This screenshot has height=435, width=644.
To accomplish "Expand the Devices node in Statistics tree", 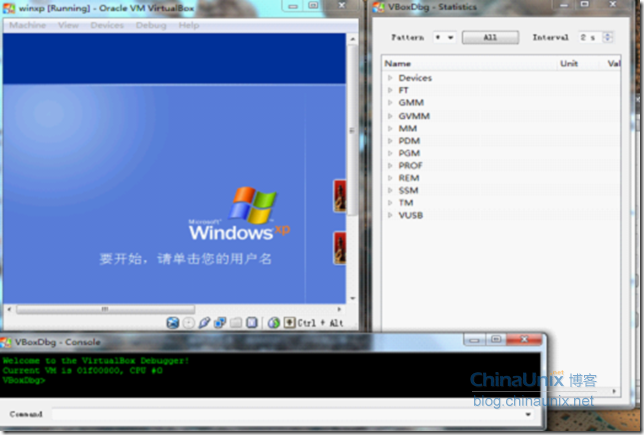I will click(x=390, y=77).
